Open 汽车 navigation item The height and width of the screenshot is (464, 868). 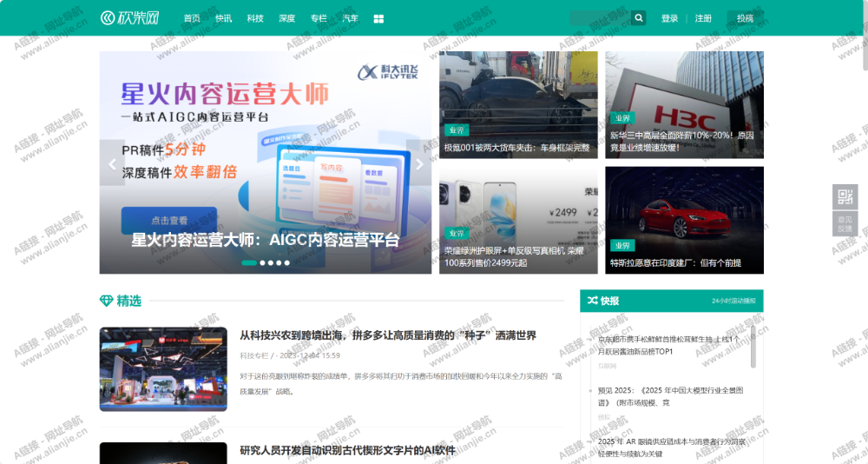[351, 18]
